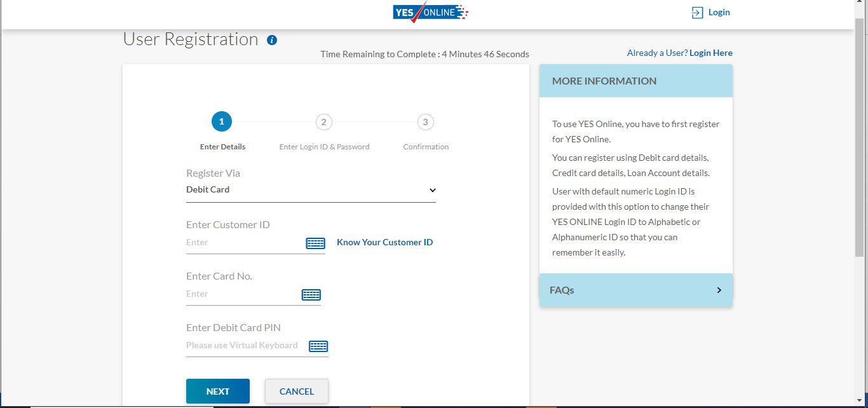
Task: Click the User Registration heading
Action: click(191, 39)
